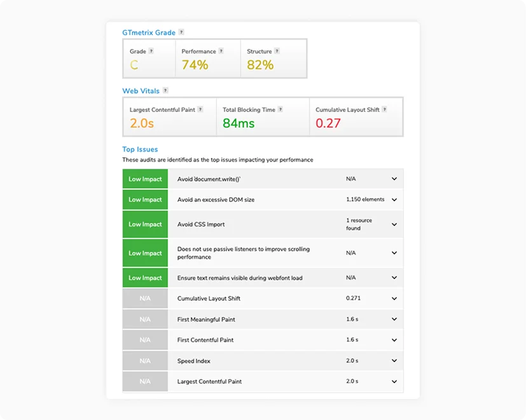Expand the Speed Index audit row
Image resolution: width=526 pixels, height=420 pixels.
point(394,360)
